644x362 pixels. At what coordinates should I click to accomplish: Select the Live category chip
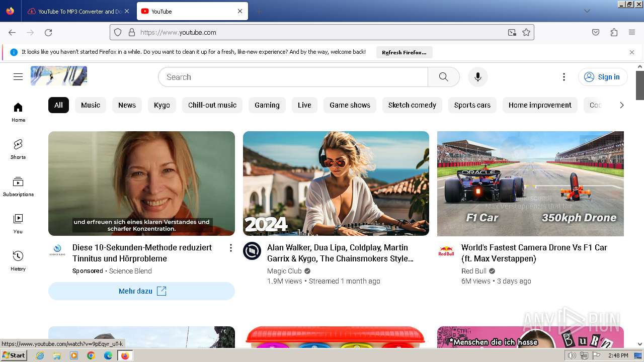[x=304, y=105]
